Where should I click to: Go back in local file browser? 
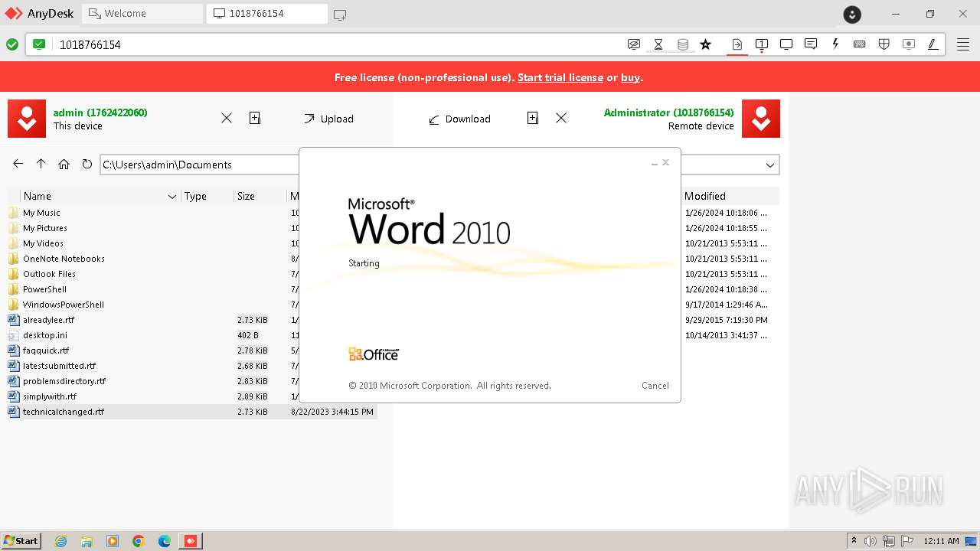tap(18, 164)
